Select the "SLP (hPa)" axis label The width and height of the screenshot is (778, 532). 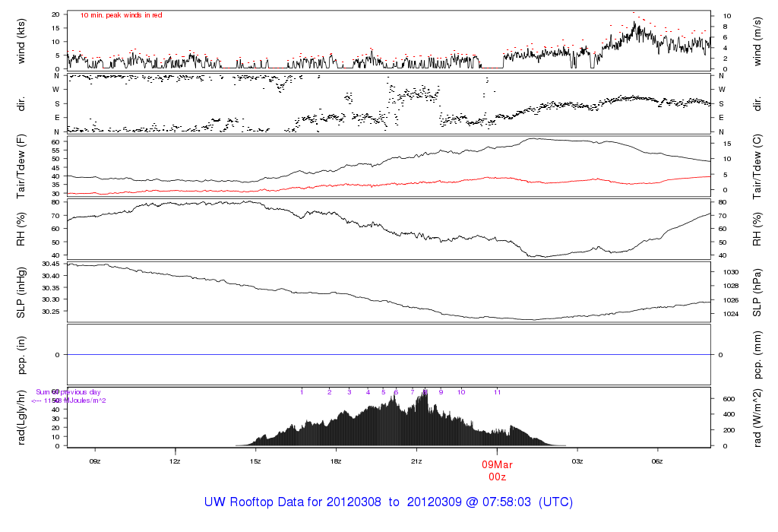coord(757,293)
